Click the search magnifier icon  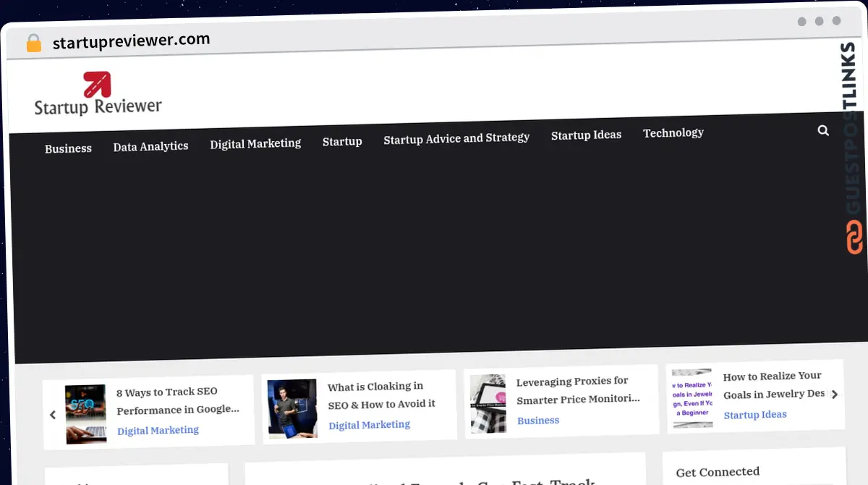coord(823,130)
